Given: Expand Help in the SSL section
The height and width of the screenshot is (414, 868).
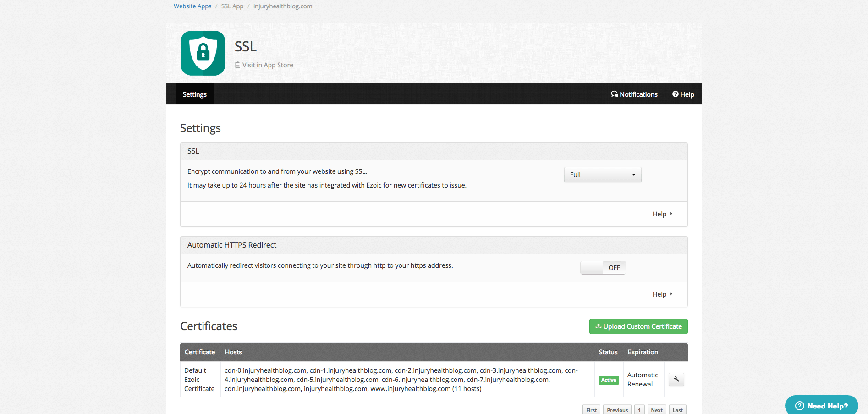Looking at the screenshot, I should 662,214.
